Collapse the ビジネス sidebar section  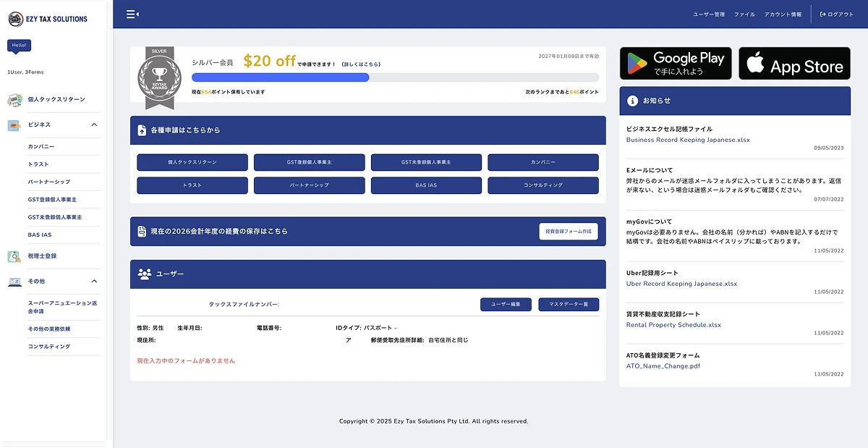[94, 124]
